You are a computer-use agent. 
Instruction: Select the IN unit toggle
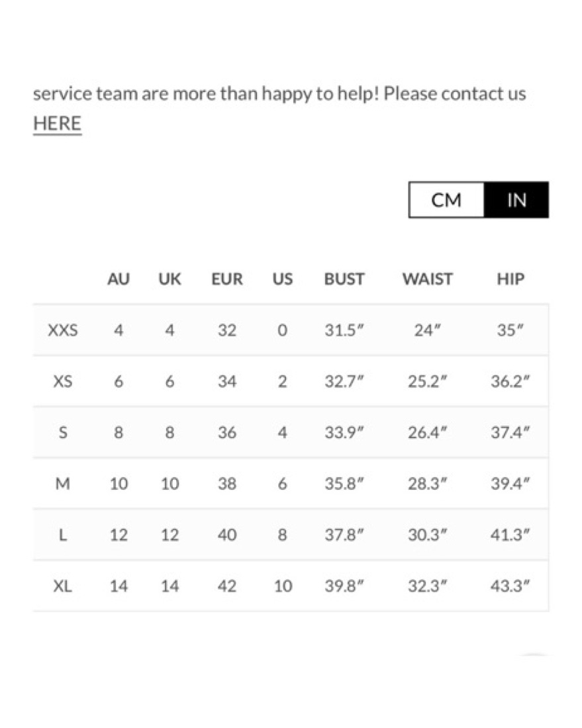[x=516, y=200]
